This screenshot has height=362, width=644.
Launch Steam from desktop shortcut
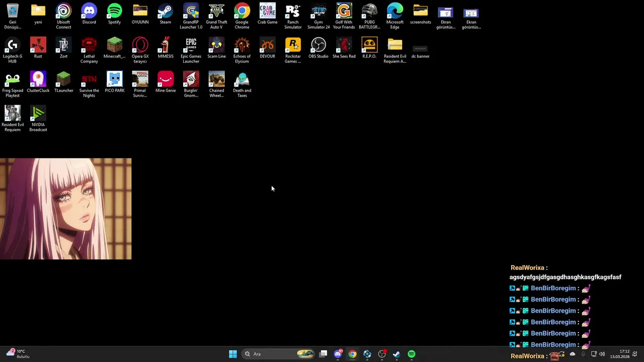pyautogui.click(x=166, y=14)
